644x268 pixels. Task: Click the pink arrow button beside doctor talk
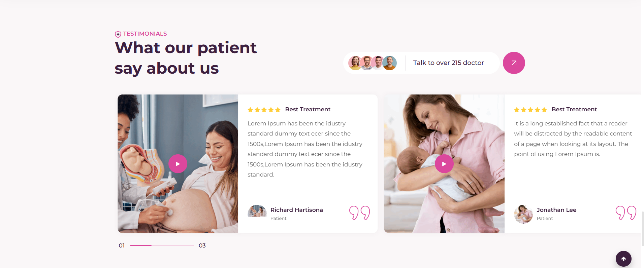coord(514,63)
